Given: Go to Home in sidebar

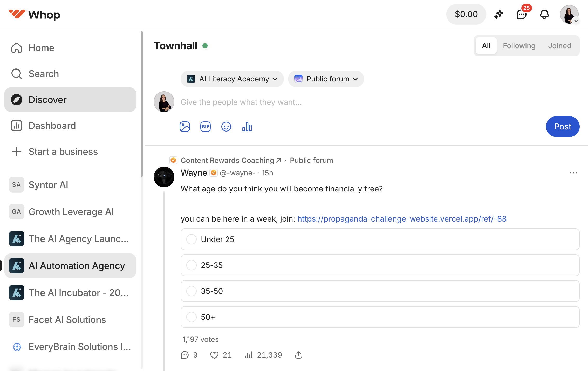Looking at the screenshot, I should click(x=70, y=48).
